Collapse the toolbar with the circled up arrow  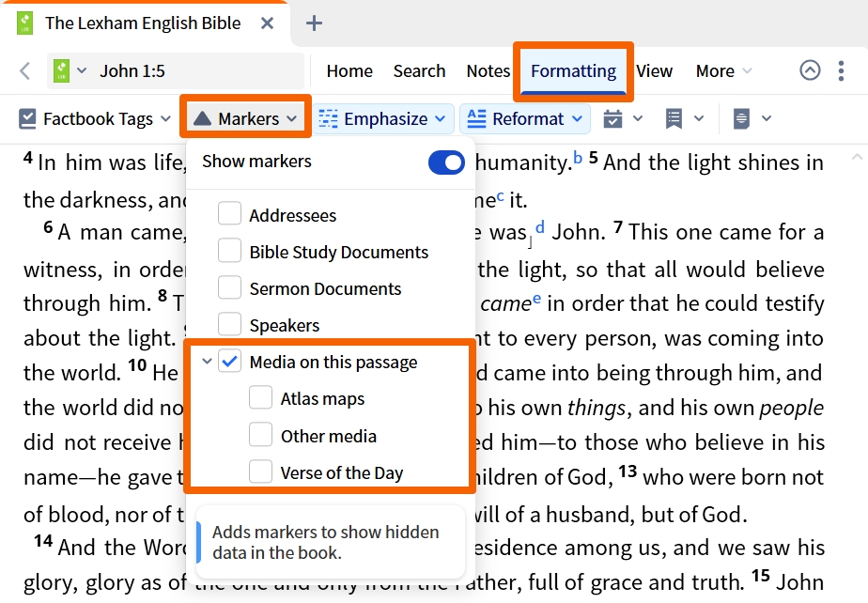[810, 70]
